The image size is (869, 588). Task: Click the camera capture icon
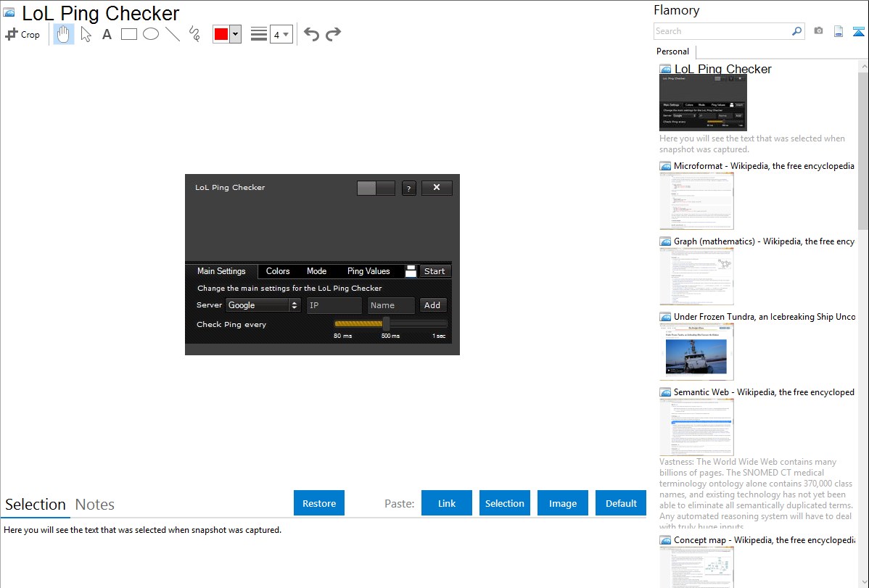[818, 31]
